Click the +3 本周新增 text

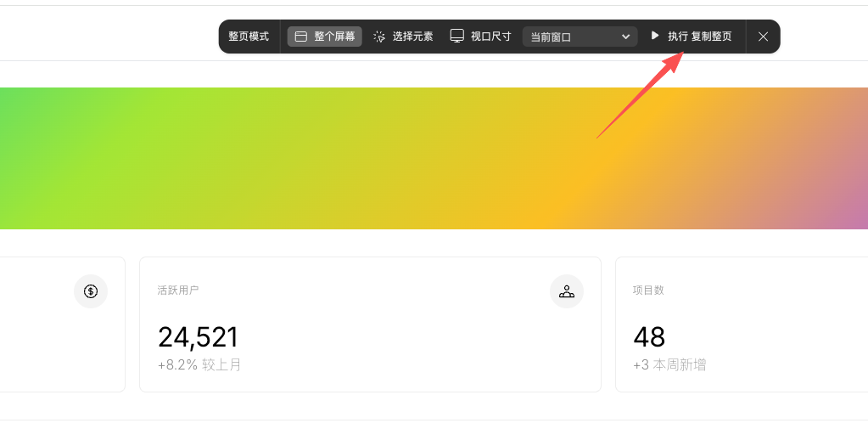tap(669, 364)
